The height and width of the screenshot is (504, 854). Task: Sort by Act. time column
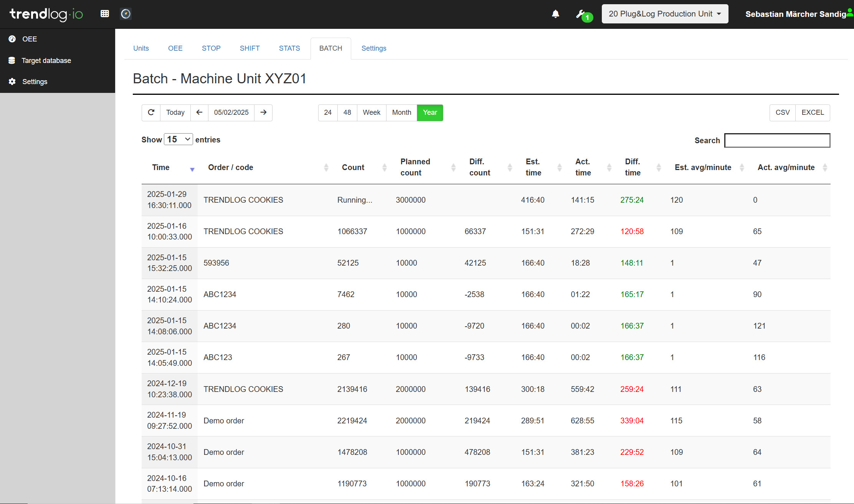(609, 167)
